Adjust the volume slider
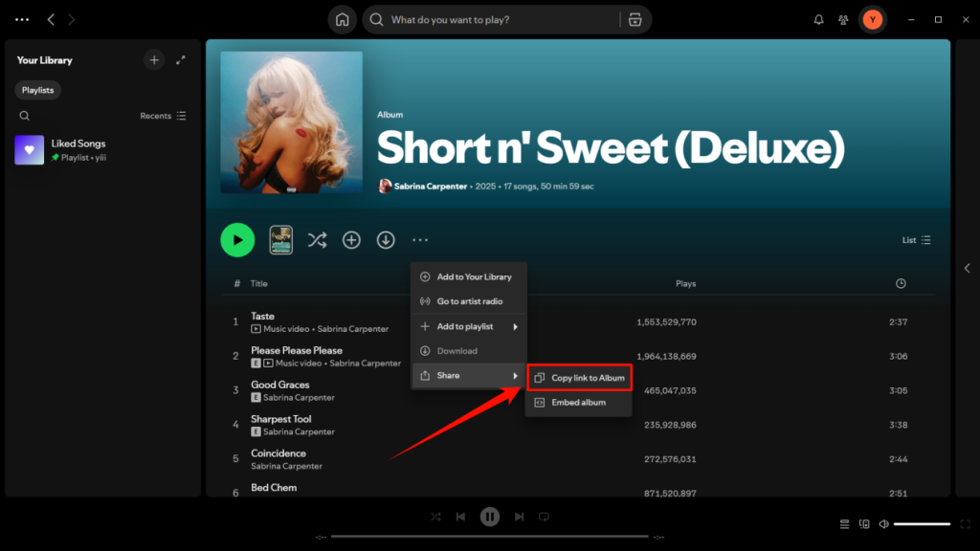The width and height of the screenshot is (980, 551). coord(922,524)
